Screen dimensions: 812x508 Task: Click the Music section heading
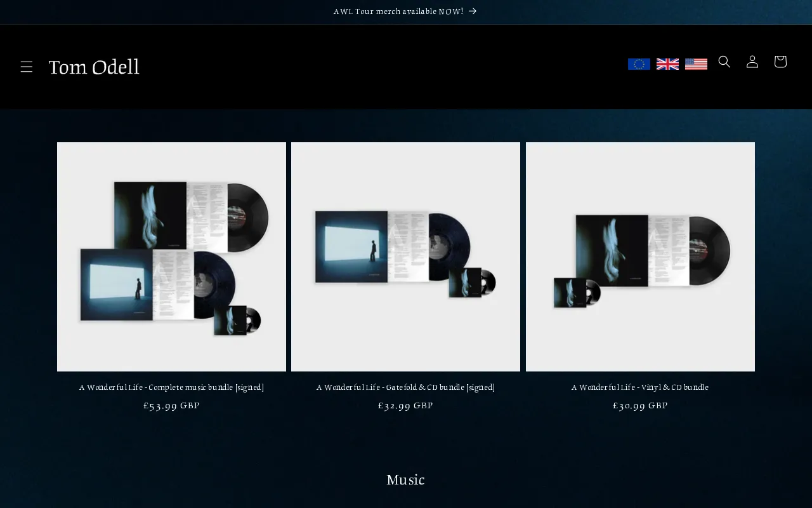pos(405,479)
